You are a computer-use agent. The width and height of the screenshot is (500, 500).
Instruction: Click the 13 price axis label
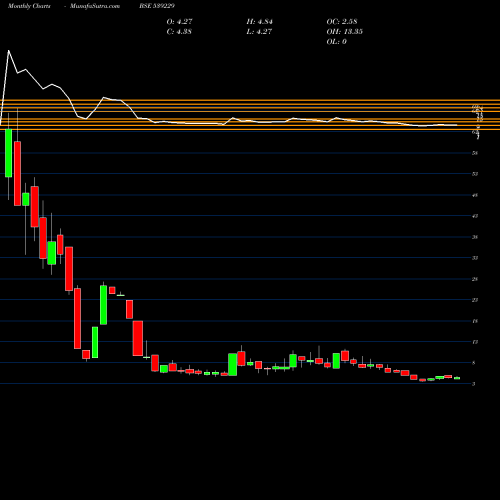475,342
